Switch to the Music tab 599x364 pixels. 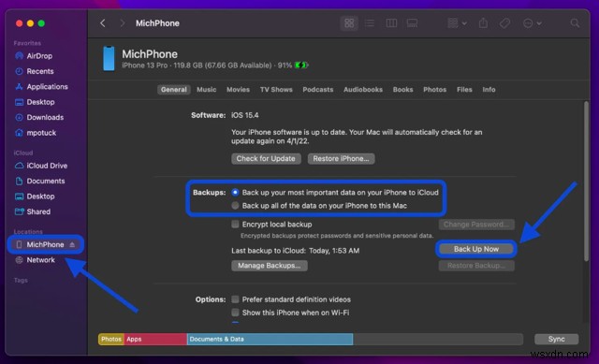(206, 90)
